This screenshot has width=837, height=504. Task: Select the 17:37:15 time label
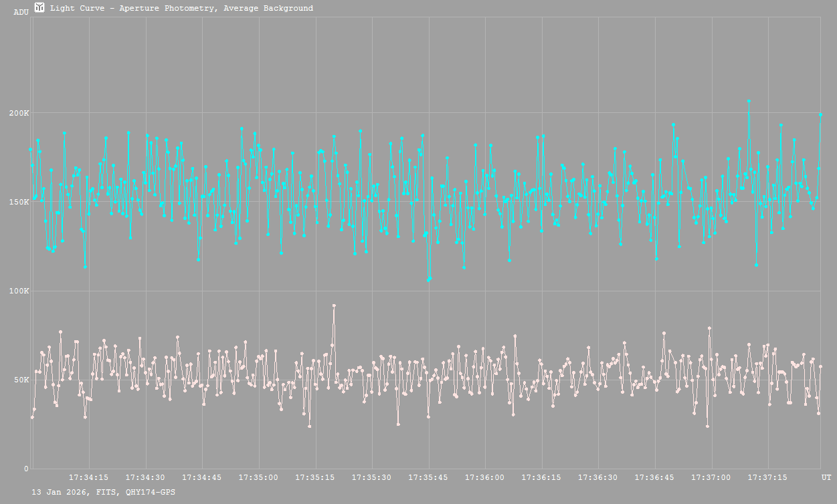click(767, 478)
